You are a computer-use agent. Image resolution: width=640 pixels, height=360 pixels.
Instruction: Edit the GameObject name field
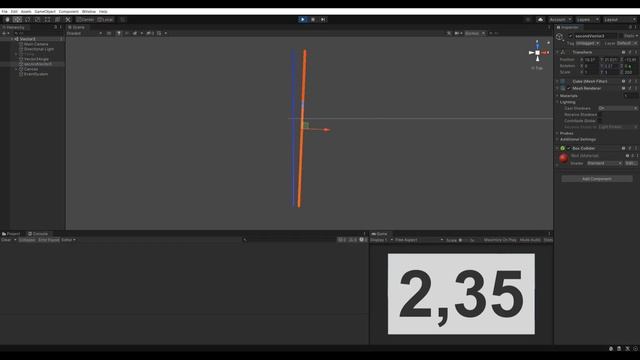pyautogui.click(x=596, y=36)
